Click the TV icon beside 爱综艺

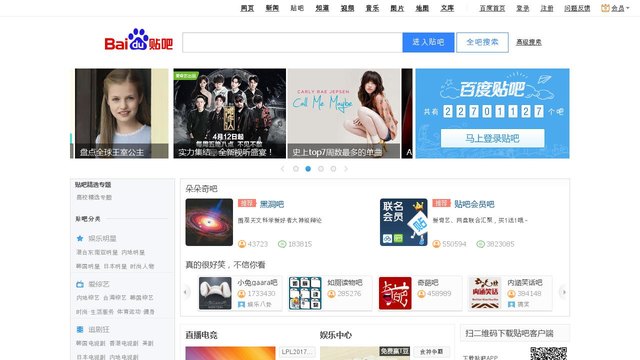pos(80,284)
